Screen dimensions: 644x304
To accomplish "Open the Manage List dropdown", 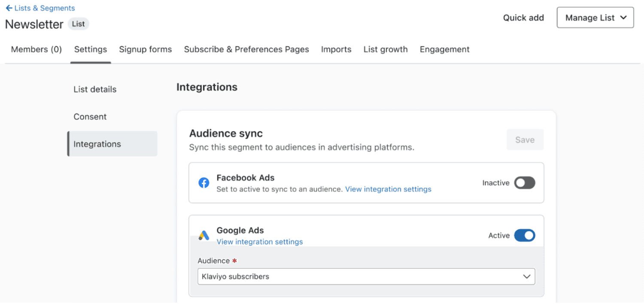I will [595, 18].
